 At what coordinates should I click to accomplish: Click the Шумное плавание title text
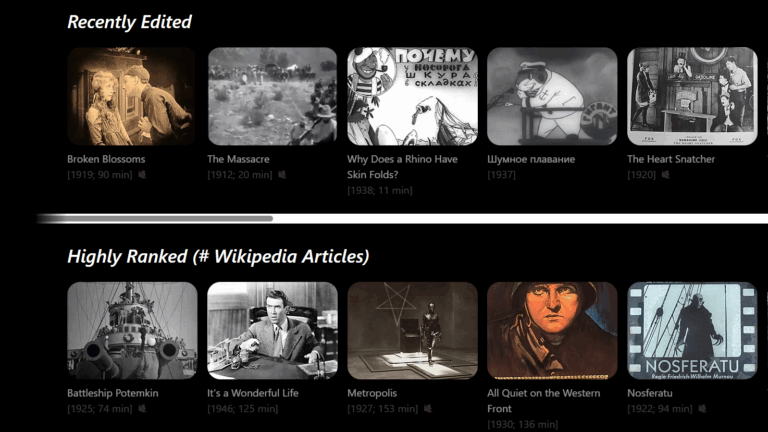(531, 159)
